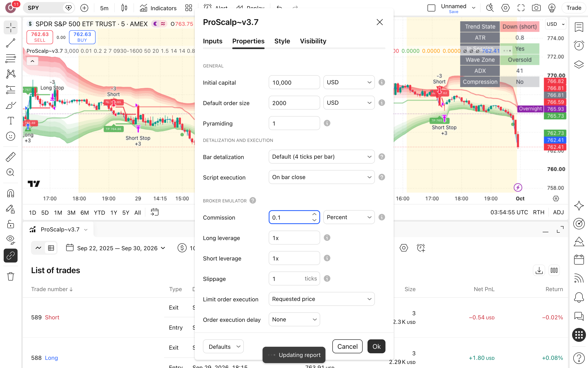Open the Commission type Percent dropdown
This screenshot has height=368, width=588.
(x=349, y=217)
